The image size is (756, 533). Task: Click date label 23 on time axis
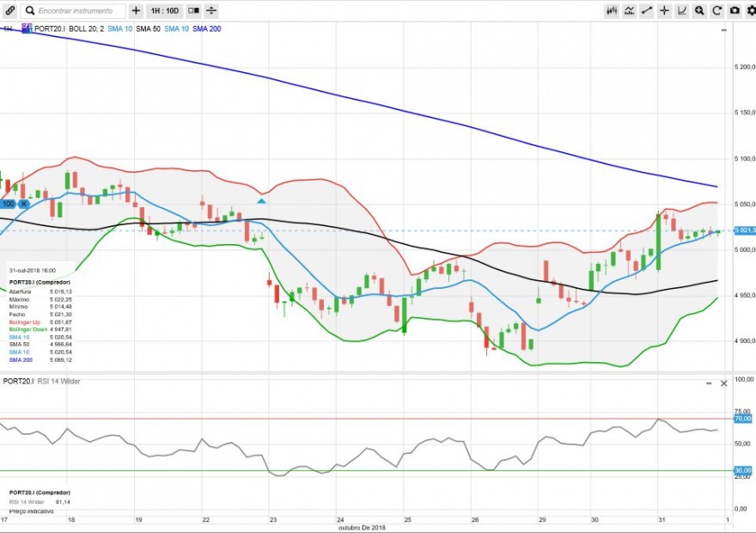pyautogui.click(x=273, y=520)
